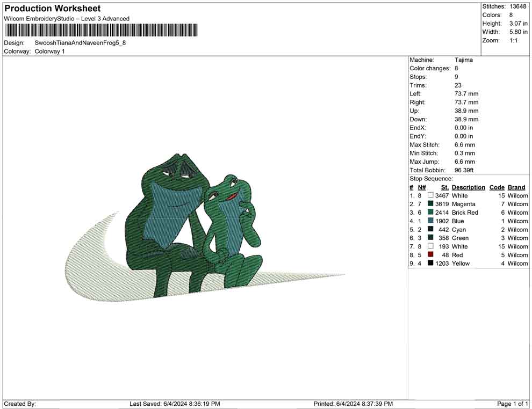Click the White color swatch for stop 7

tap(430, 246)
